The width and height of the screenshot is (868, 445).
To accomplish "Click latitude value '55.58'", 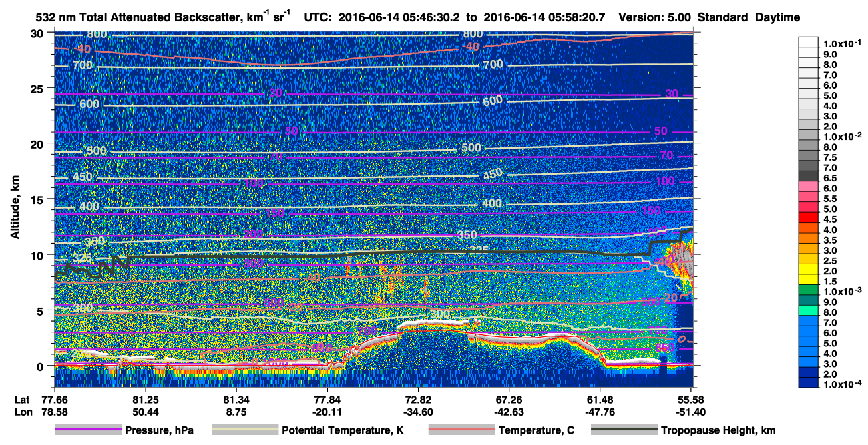I will click(x=690, y=399).
